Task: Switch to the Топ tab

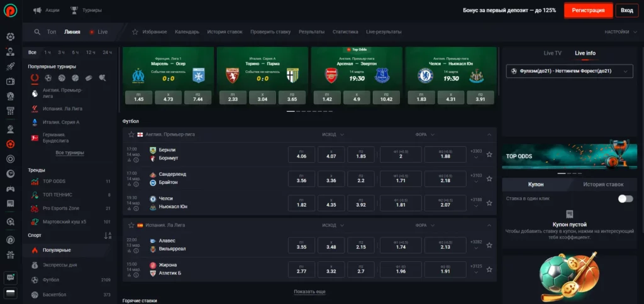Action: click(x=52, y=32)
